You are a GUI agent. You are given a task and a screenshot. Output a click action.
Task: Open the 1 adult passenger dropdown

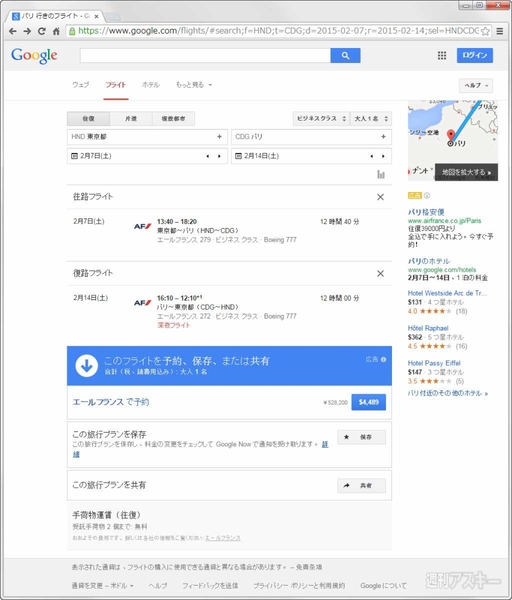371,119
